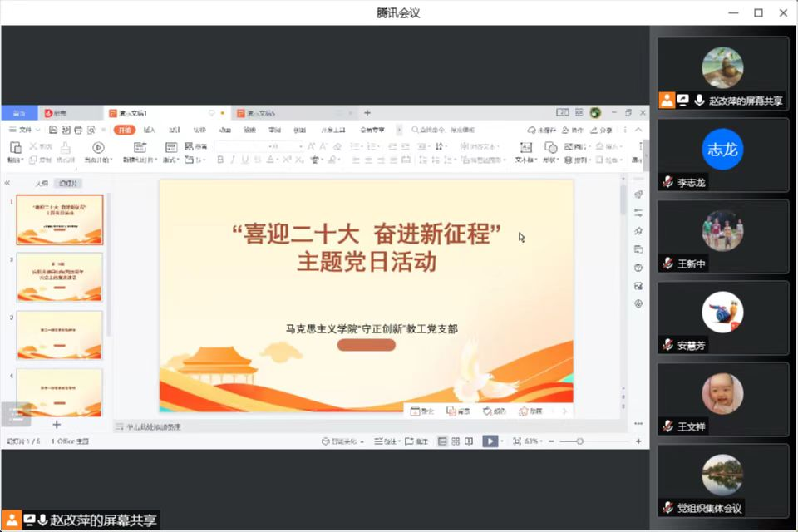The width and height of the screenshot is (798, 532).
Task: Add a new slide with plus icon below thumbnails
Action: coord(57,425)
